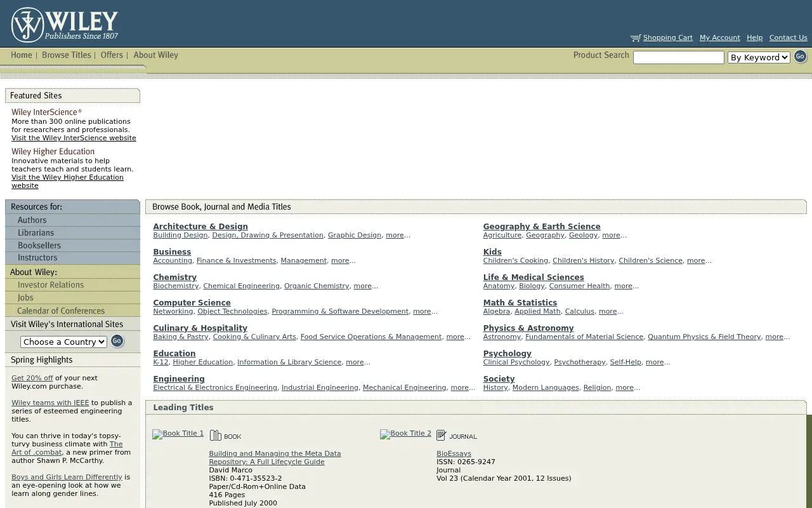This screenshot has height=508, width=812.
Task: Open the Book Title 2 image
Action: 405,434
